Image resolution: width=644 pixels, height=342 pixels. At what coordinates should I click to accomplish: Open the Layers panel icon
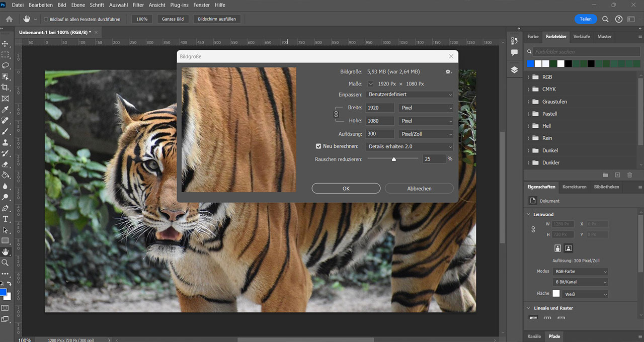tap(514, 70)
